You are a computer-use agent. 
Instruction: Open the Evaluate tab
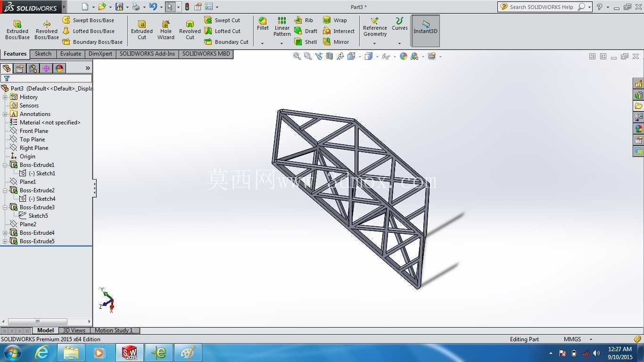pyautogui.click(x=71, y=54)
